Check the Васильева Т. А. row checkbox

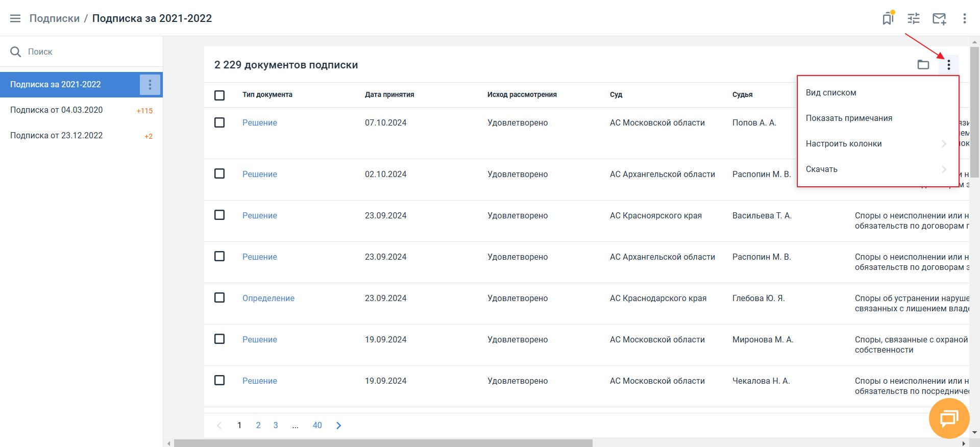[219, 215]
